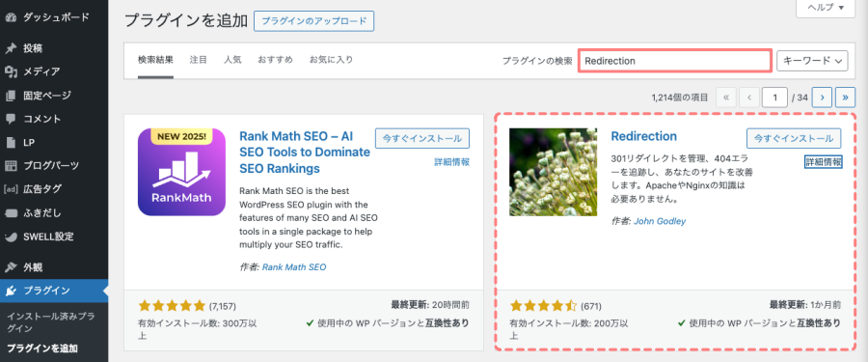
Task: Switch to the 人気 tab
Action: [232, 59]
